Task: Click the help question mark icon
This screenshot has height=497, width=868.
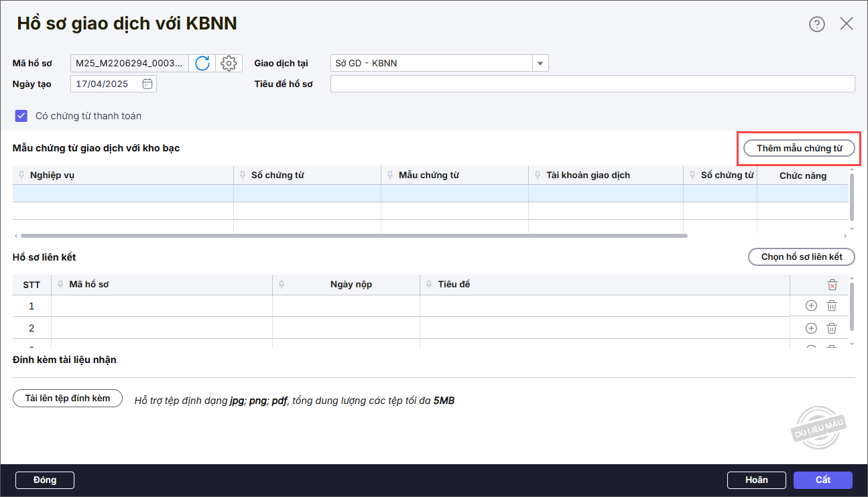Action: [x=816, y=24]
